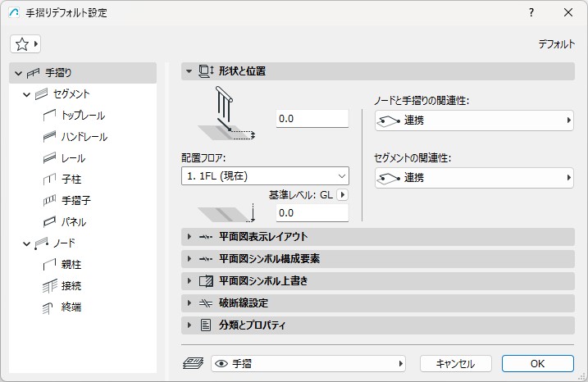Screen dimensions: 588x382
Task: Select 子柱 component in tree
Action: pos(72,179)
